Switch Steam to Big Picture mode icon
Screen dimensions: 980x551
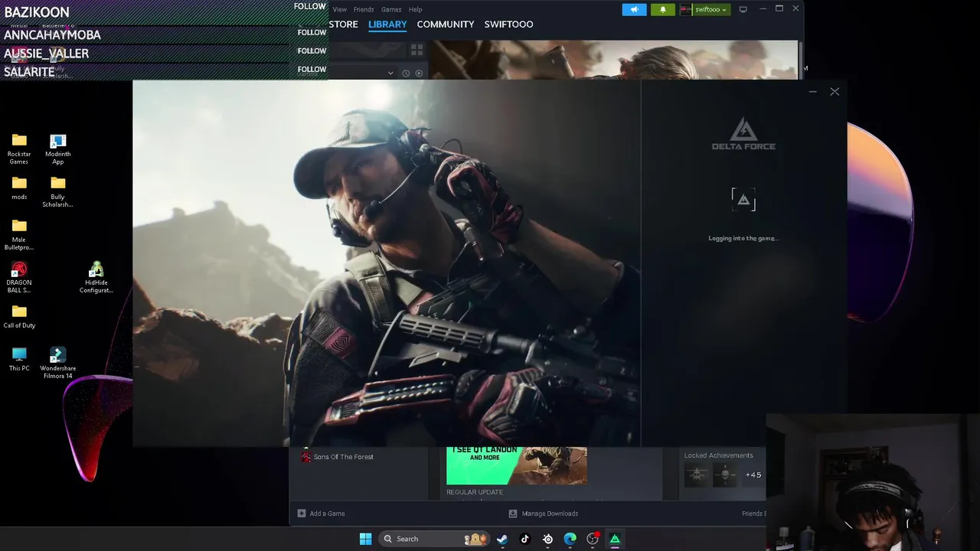743,9
